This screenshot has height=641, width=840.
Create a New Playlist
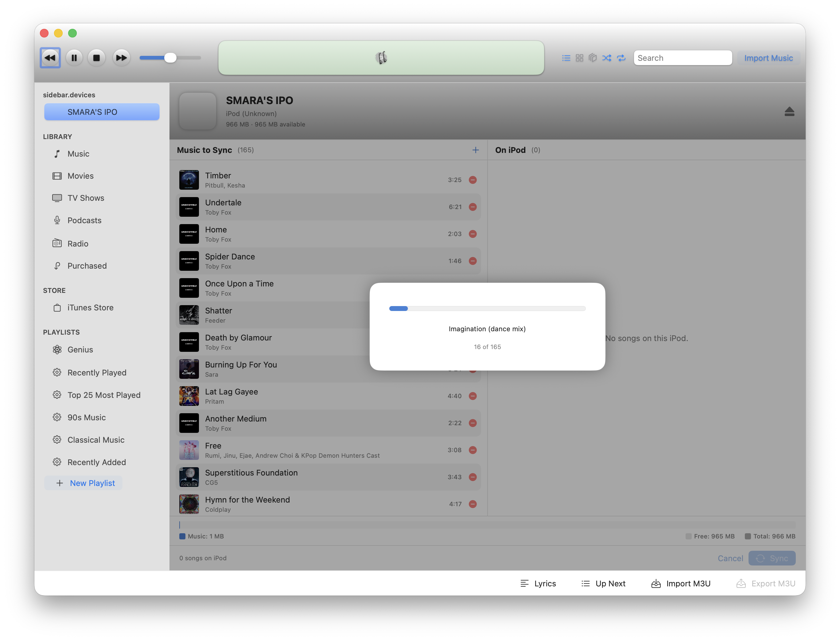pos(84,483)
